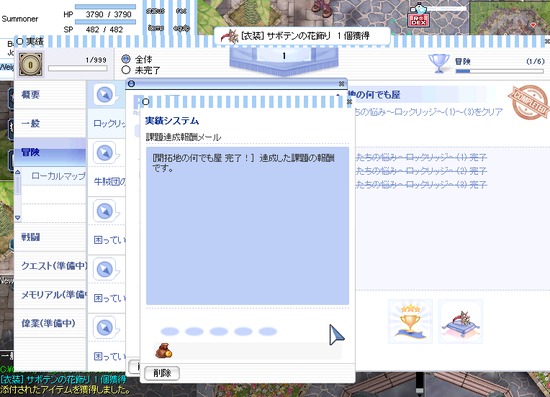Click the cactus flower costume reward icon

click(x=461, y=322)
